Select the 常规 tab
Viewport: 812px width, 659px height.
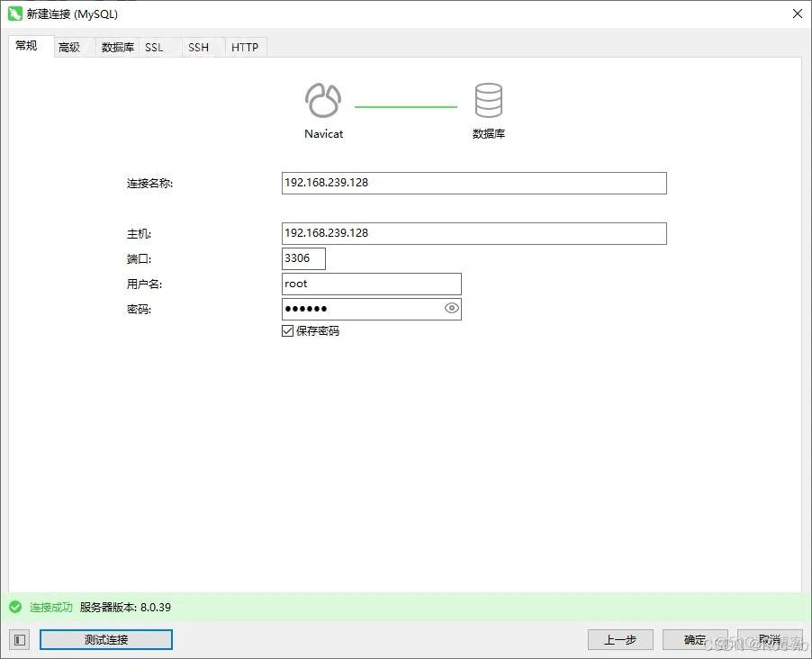pos(26,46)
